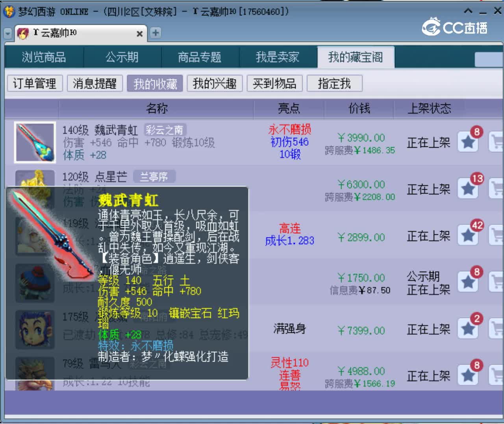Collapse window with up-arrow button
The width and height of the screenshot is (504, 424).
tap(468, 11)
